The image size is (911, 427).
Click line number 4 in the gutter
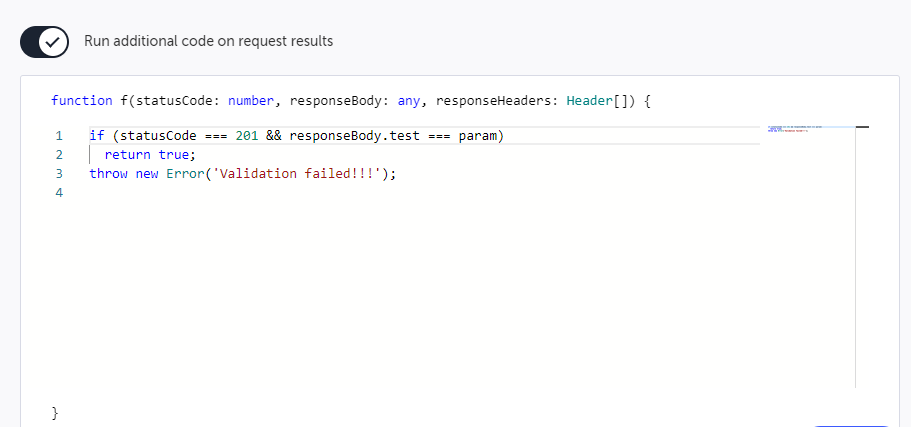click(59, 192)
